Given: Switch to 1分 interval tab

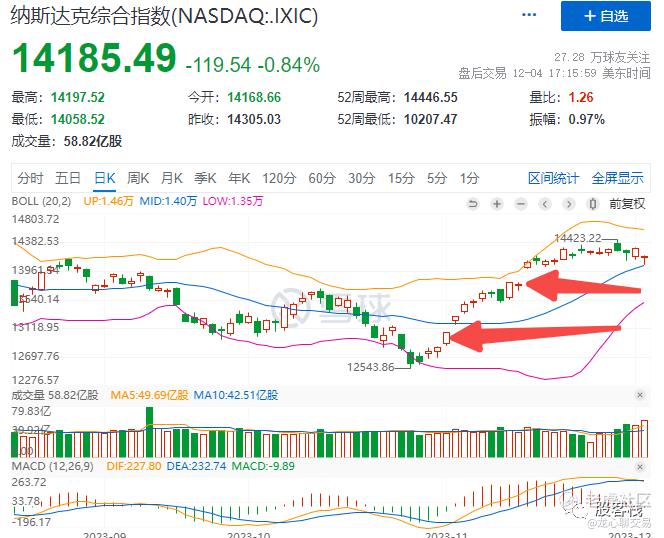Looking at the screenshot, I should pyautogui.click(x=470, y=178).
